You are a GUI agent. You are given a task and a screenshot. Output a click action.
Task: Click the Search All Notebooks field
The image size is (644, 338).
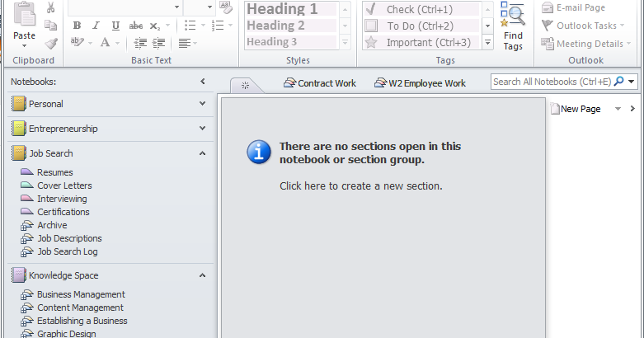tap(552, 82)
